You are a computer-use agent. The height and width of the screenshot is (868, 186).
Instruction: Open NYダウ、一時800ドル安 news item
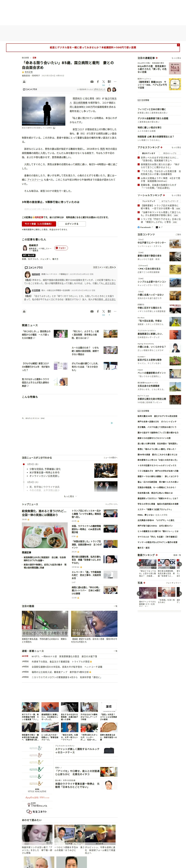64,656
